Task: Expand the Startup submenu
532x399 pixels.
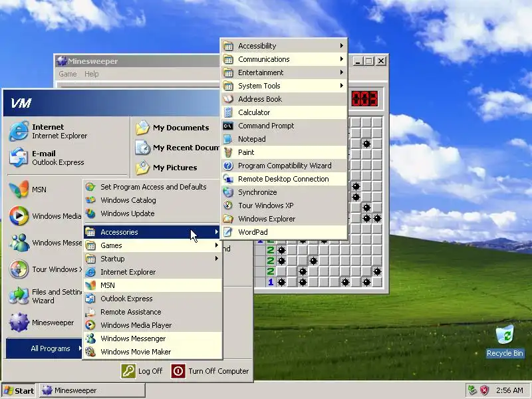Action: click(152, 259)
